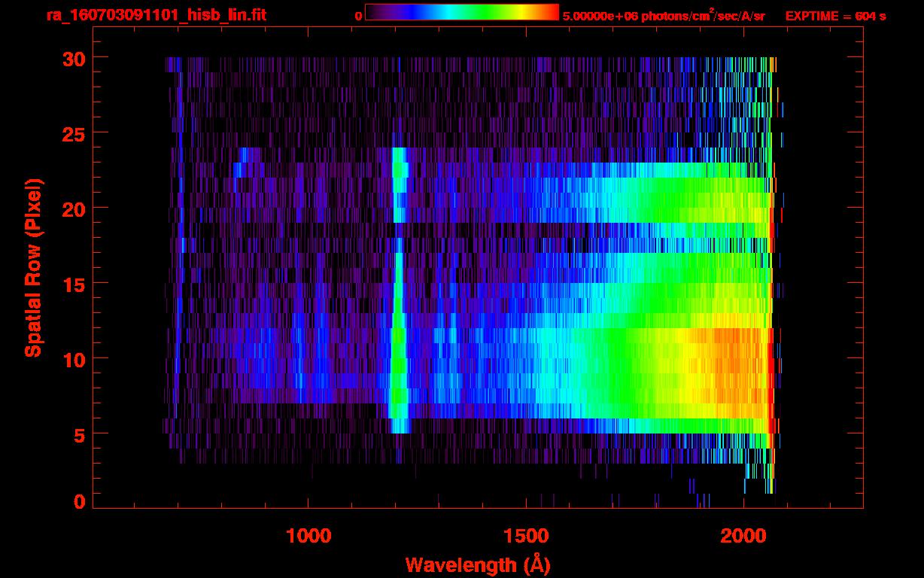Click the rainbow color scale bar
The image size is (924, 578).
[x=461, y=12]
